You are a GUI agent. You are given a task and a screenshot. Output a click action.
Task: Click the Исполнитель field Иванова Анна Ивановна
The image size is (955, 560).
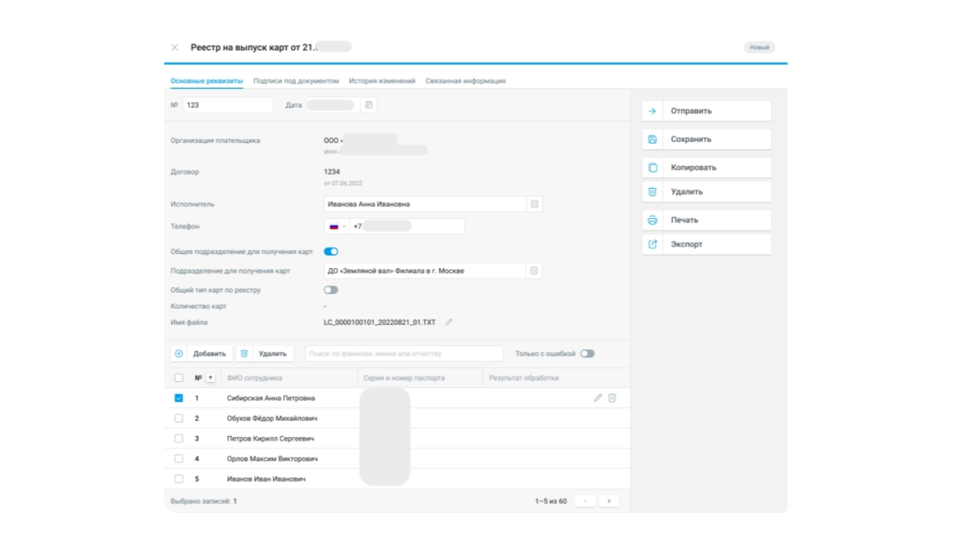[425, 204]
